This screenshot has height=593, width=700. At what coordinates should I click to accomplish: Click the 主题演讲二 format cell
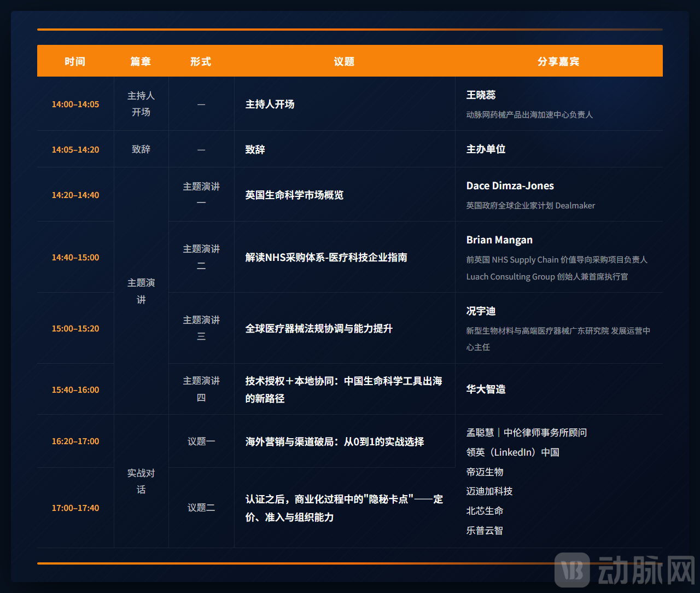[201, 257]
